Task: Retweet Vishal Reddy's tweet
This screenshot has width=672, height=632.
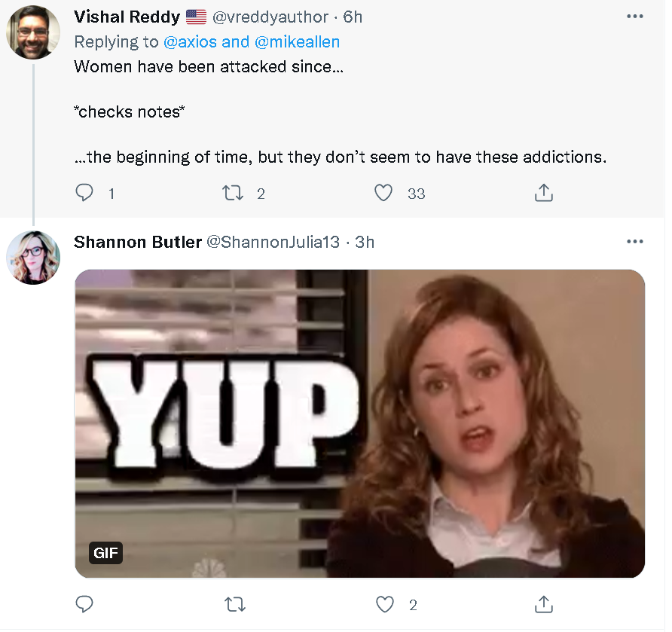Action: click(x=235, y=194)
